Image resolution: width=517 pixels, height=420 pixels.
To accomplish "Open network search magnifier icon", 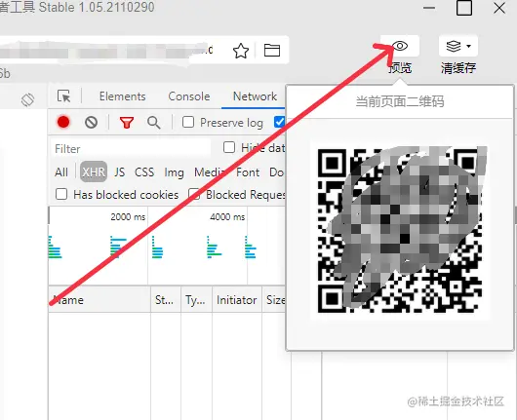I will point(154,122).
